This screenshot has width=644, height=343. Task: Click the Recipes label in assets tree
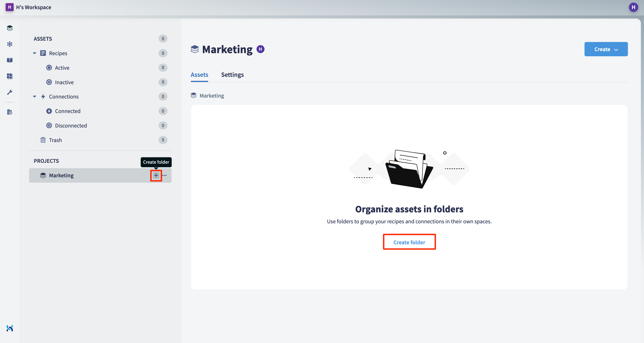(58, 53)
